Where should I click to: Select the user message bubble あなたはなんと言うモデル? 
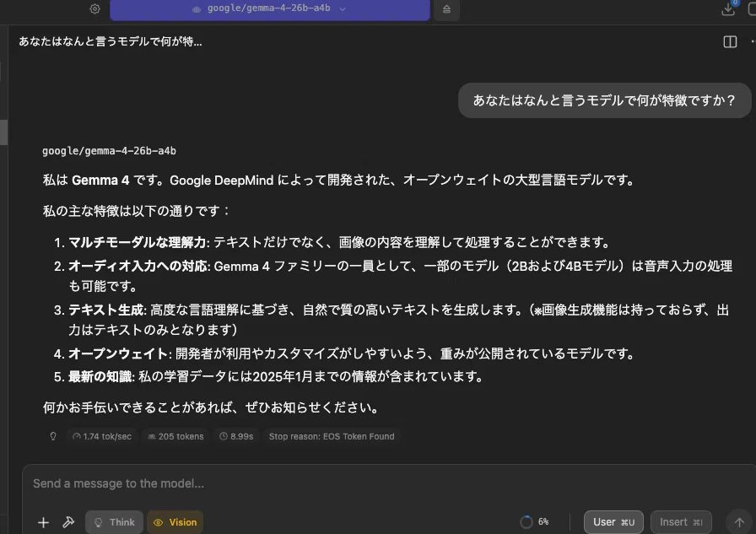point(604,100)
